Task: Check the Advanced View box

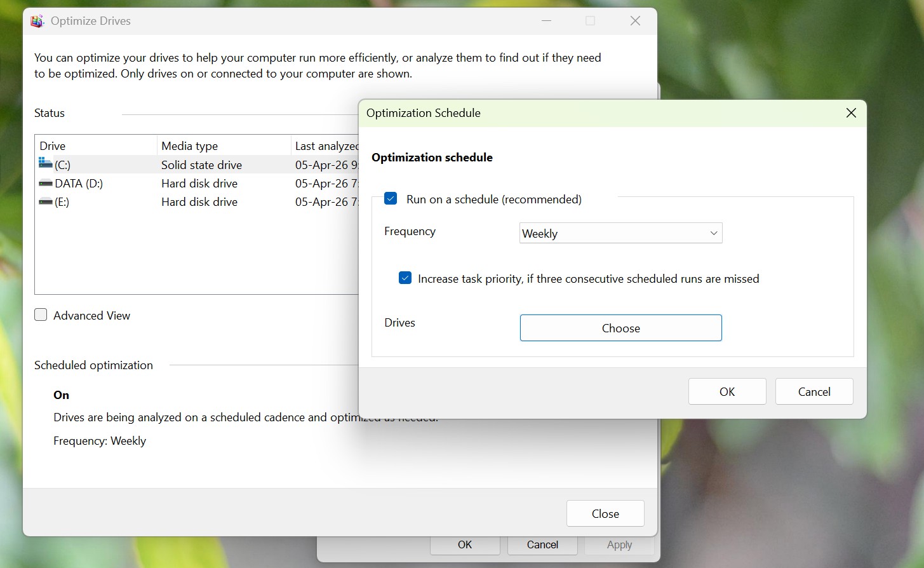Action: tap(40, 314)
